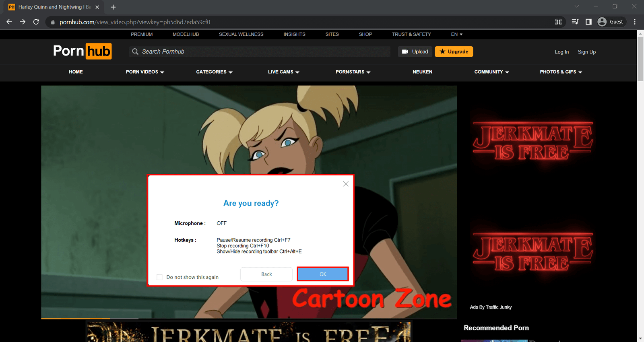The height and width of the screenshot is (342, 644).
Task: Reload the current page
Action: [36, 22]
